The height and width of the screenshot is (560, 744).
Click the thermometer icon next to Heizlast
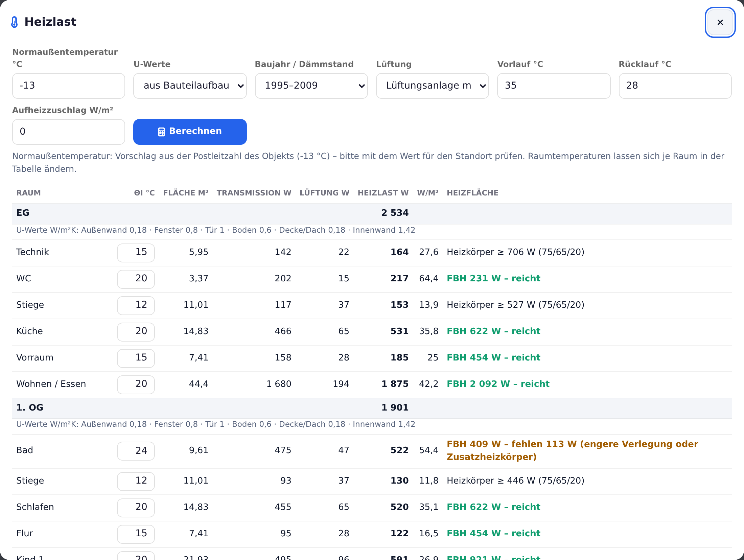[15, 22]
